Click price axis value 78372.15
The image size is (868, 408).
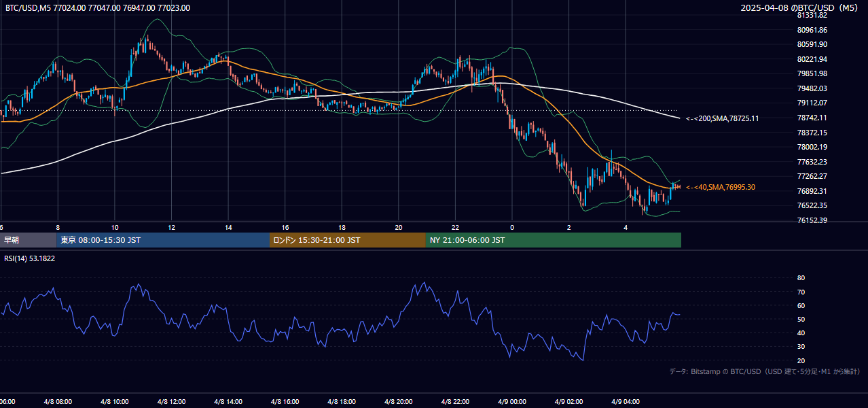(812, 133)
